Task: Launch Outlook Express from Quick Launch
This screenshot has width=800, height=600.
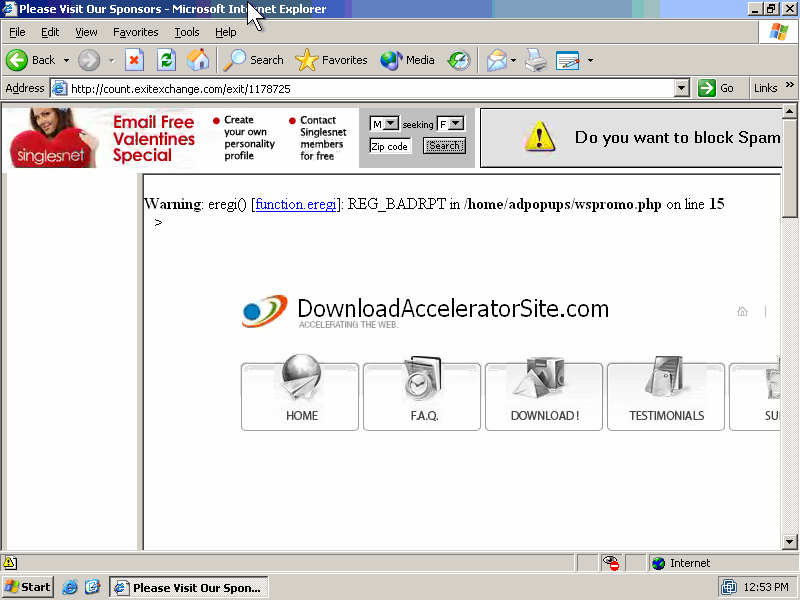Action: [92, 587]
